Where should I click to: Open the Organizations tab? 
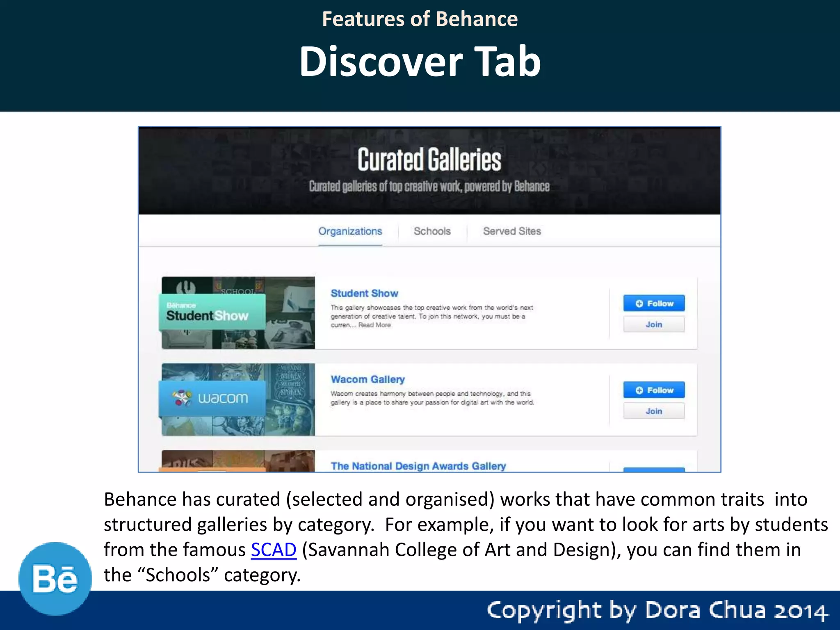pos(350,231)
